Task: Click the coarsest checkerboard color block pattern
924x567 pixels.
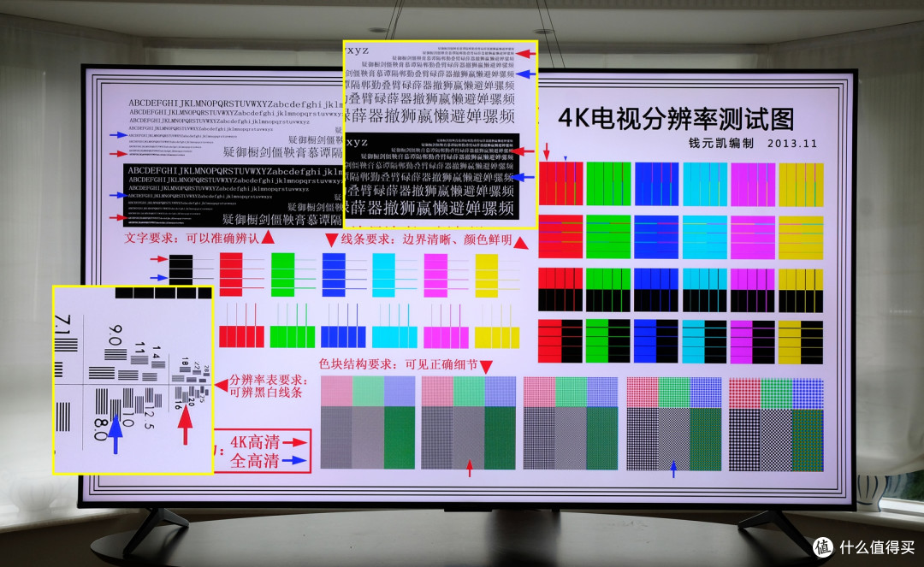Action: pos(776,423)
